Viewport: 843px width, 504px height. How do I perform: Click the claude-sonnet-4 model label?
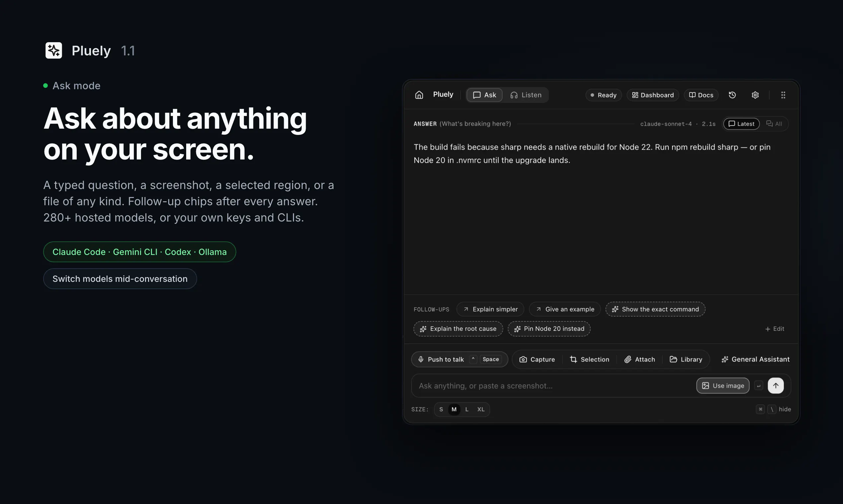(666, 124)
